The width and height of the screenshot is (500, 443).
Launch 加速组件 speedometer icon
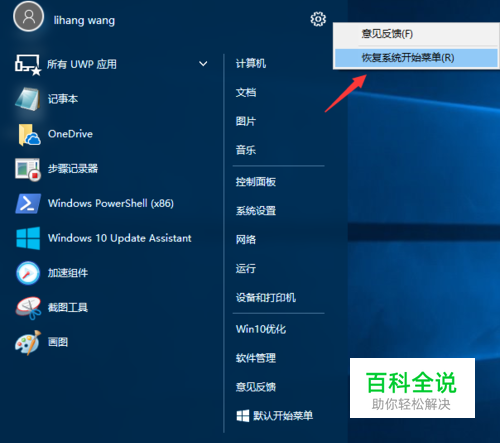(28, 273)
